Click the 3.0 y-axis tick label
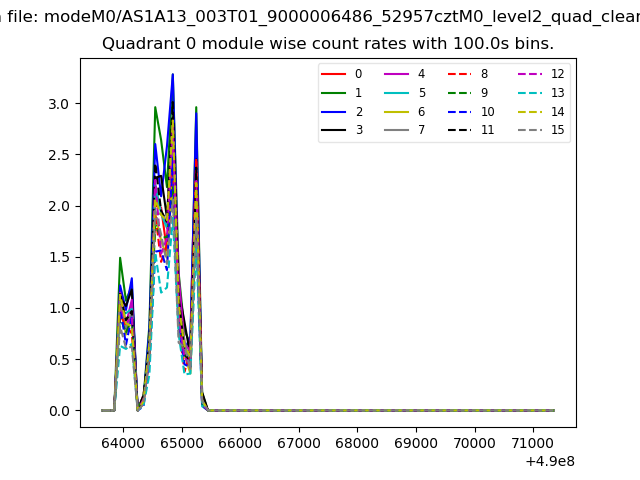640x480 pixels. pos(61,104)
